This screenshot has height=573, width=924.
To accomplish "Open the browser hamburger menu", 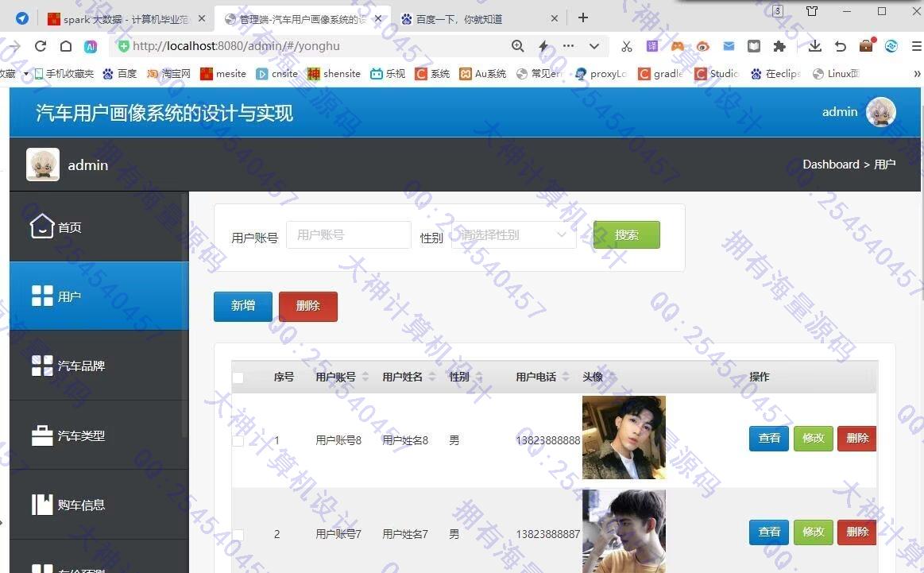I will [916, 46].
